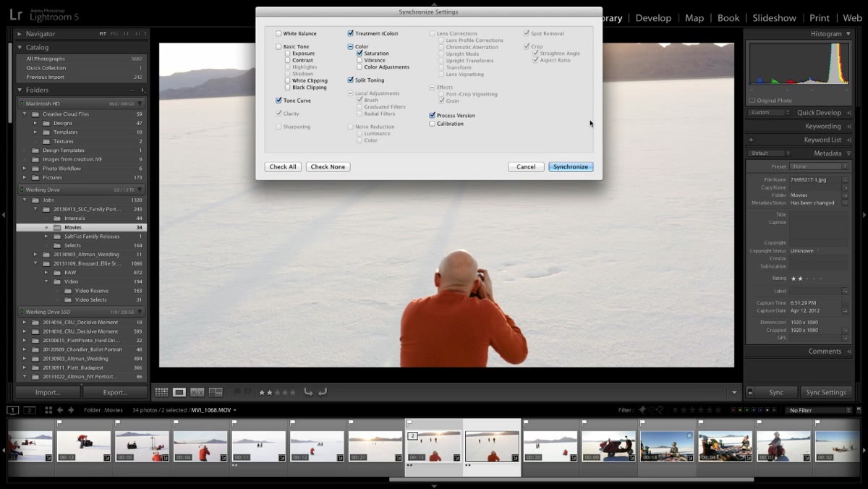Click Cancel in Synchronize Settings dialog
Image resolution: width=868 pixels, height=489 pixels.
(526, 166)
